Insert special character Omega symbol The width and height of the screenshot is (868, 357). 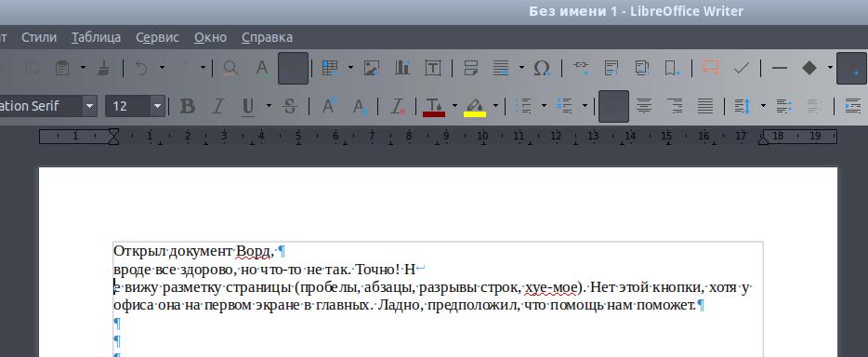click(542, 68)
